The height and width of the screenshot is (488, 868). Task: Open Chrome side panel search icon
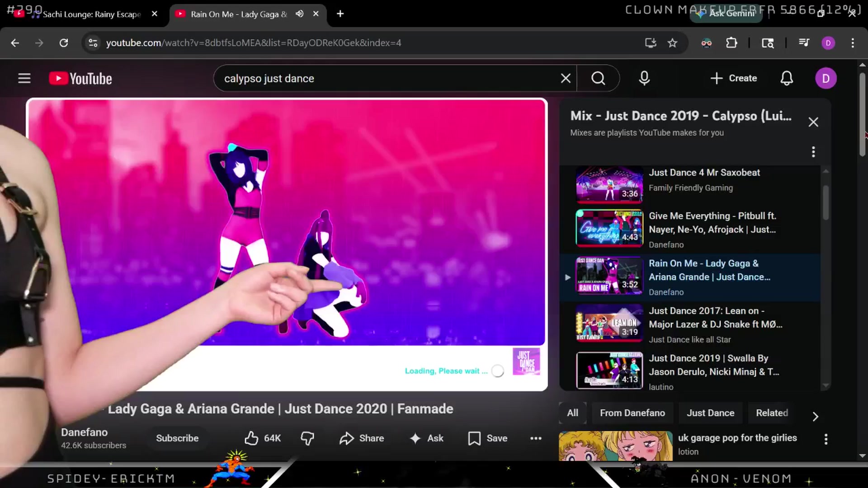click(x=768, y=43)
